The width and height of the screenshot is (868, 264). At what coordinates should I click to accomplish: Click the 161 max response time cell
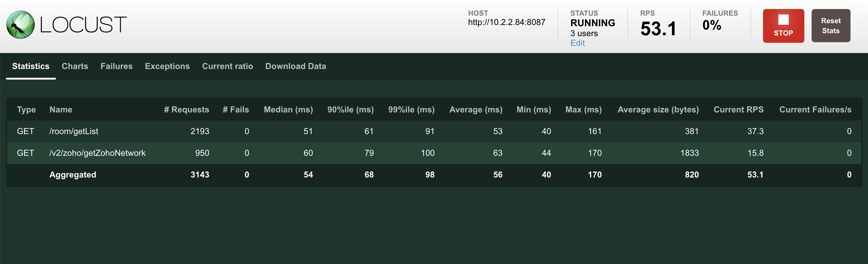pos(595,131)
